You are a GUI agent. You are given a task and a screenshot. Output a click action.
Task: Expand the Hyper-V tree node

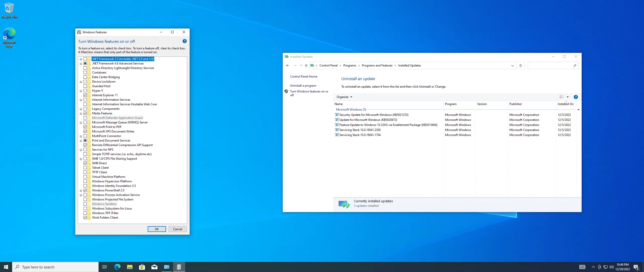pyautogui.click(x=81, y=91)
